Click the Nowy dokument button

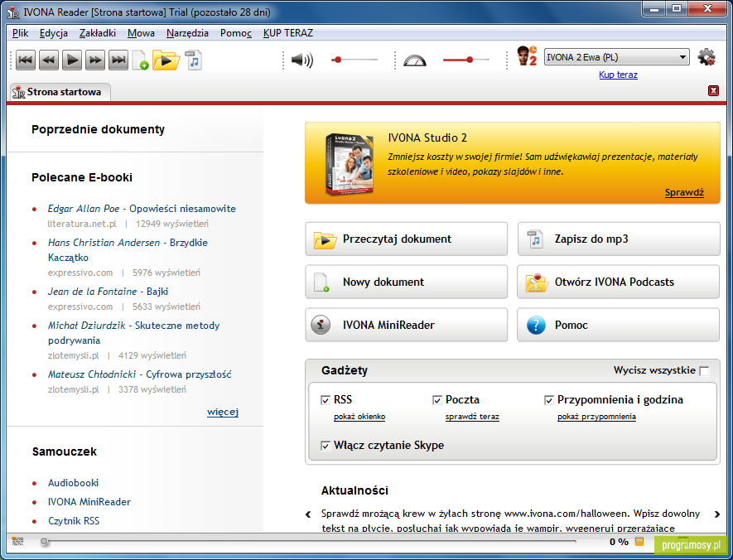[406, 282]
